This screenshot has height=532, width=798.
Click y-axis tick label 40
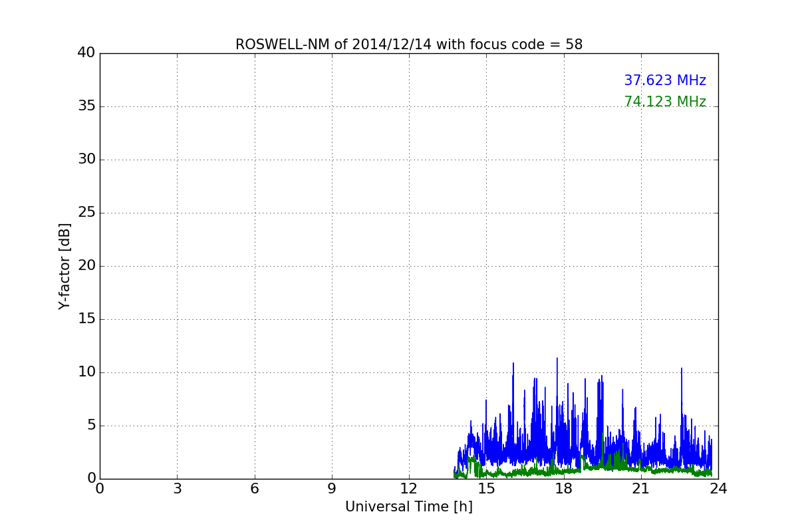tap(86, 53)
